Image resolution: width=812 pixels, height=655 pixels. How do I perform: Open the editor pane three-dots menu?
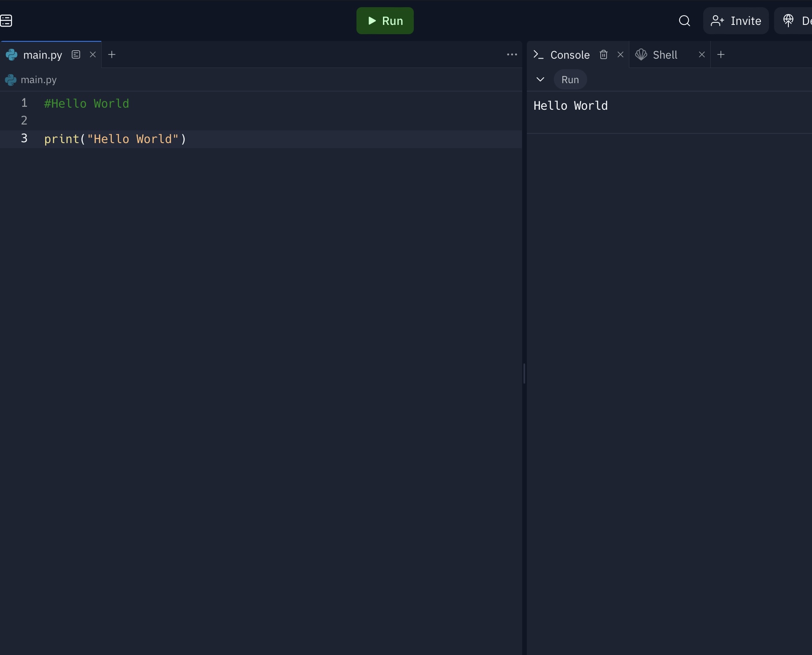click(512, 54)
